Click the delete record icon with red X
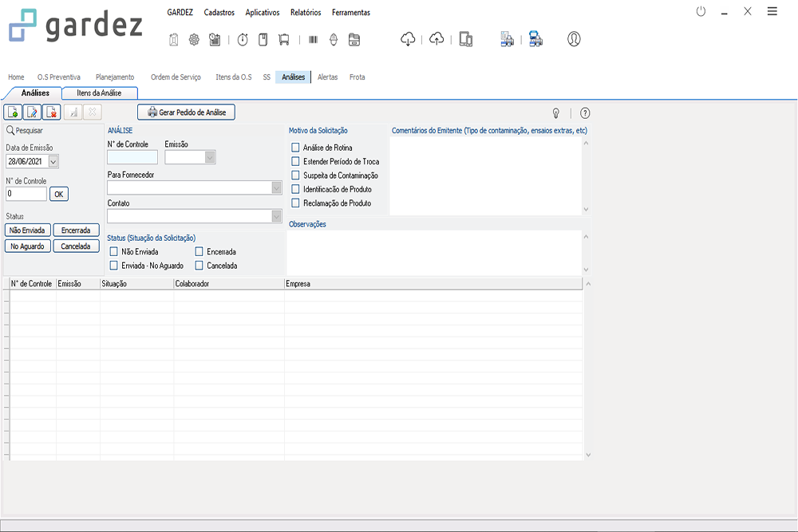 (51, 112)
